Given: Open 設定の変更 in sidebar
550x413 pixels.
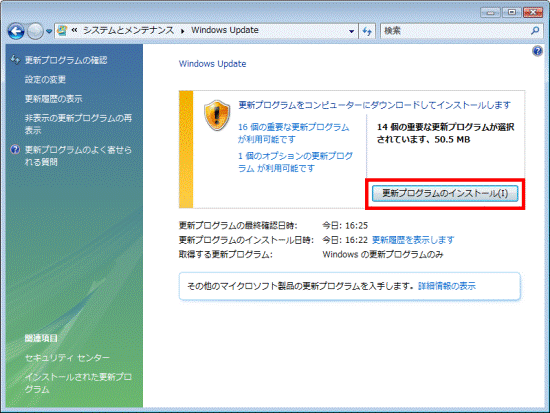Looking at the screenshot, I should point(45,80).
